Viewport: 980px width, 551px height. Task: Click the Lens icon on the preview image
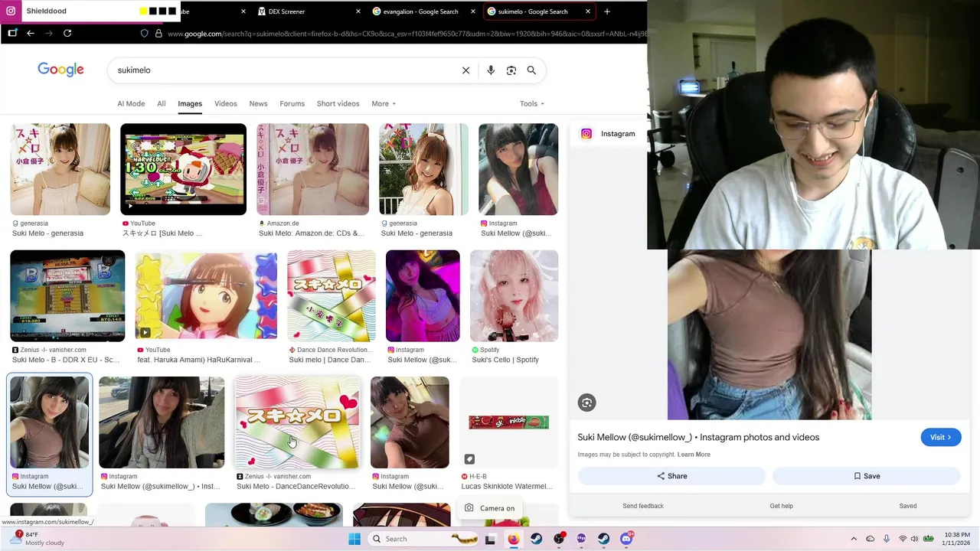(586, 403)
